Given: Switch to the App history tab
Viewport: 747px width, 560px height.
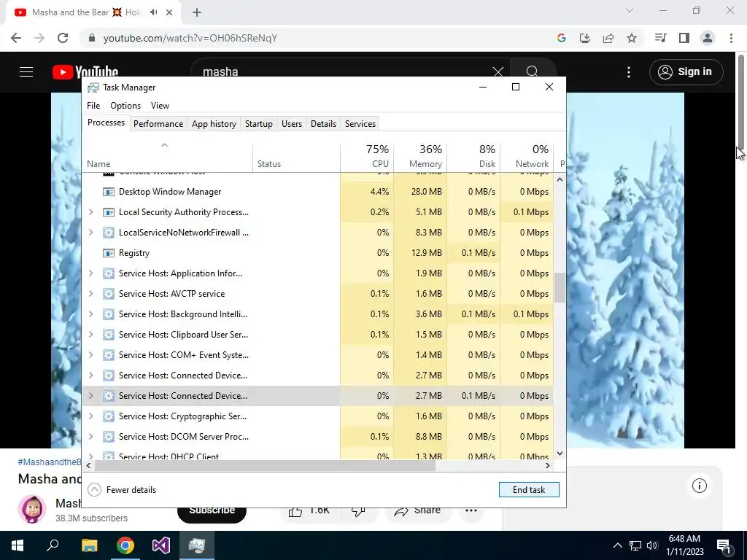Looking at the screenshot, I should tap(214, 124).
